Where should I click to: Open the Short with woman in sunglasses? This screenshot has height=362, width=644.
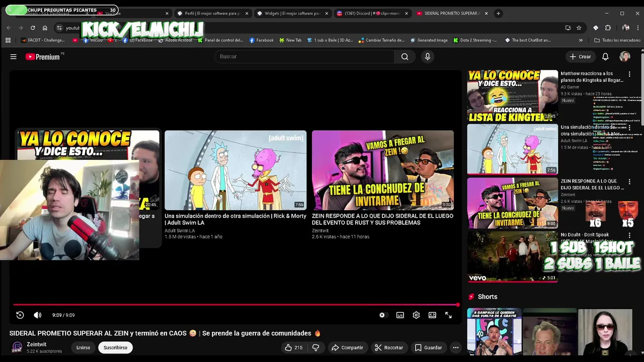click(x=605, y=332)
